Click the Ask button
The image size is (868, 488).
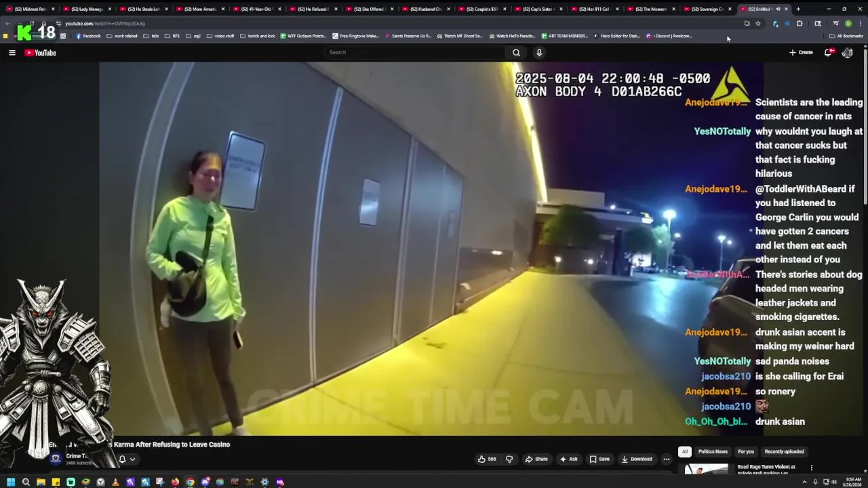568,459
